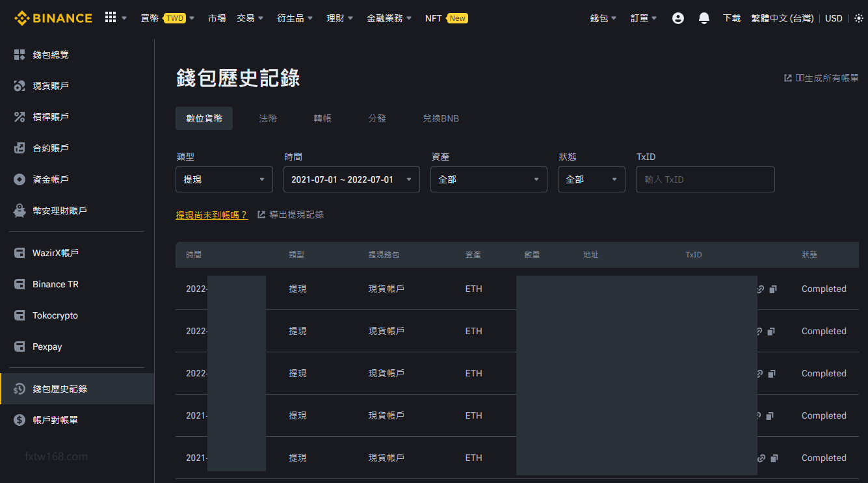Click the 生成所有帳單 export icon
This screenshot has height=483, width=868.
click(x=786, y=77)
